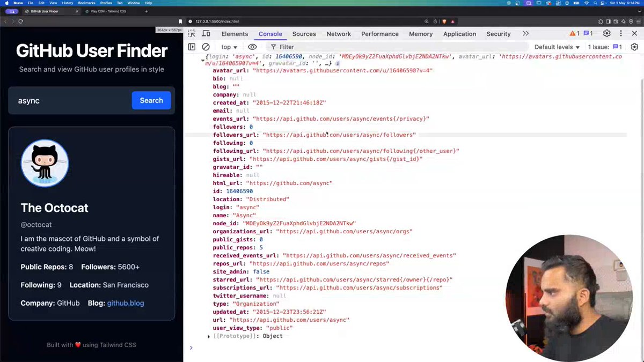Select the Console tab
This screenshot has height=362, width=644.
[270, 34]
